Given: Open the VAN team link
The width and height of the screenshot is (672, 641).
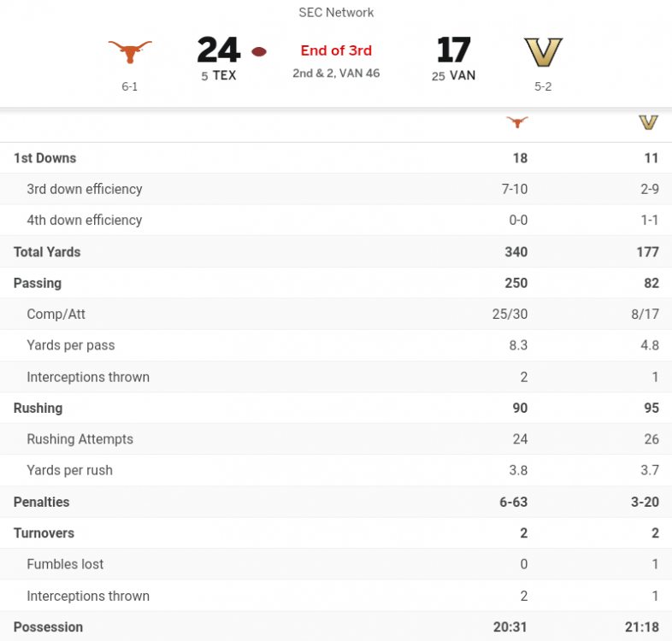Looking at the screenshot, I should click(x=463, y=75).
